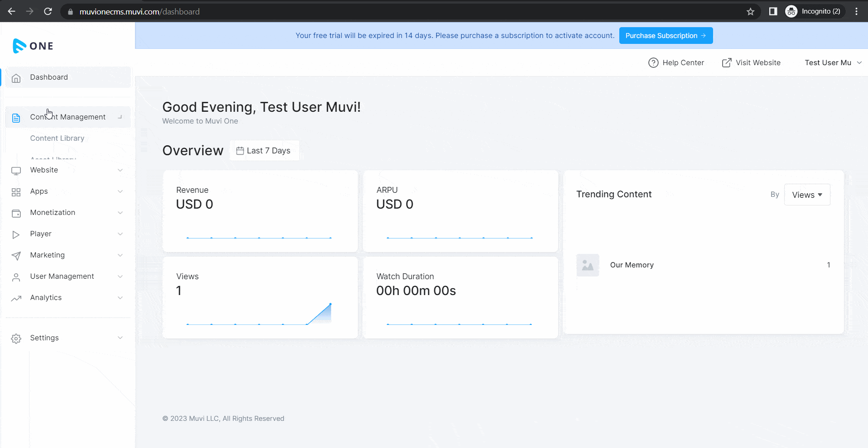Click the Marketing paper plane icon

coord(16,256)
